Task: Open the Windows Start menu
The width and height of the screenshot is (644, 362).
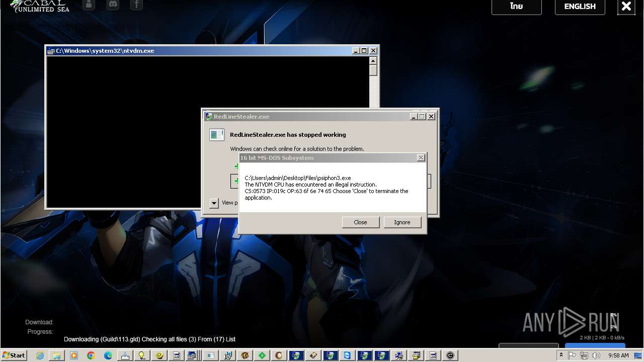Action: (14, 355)
